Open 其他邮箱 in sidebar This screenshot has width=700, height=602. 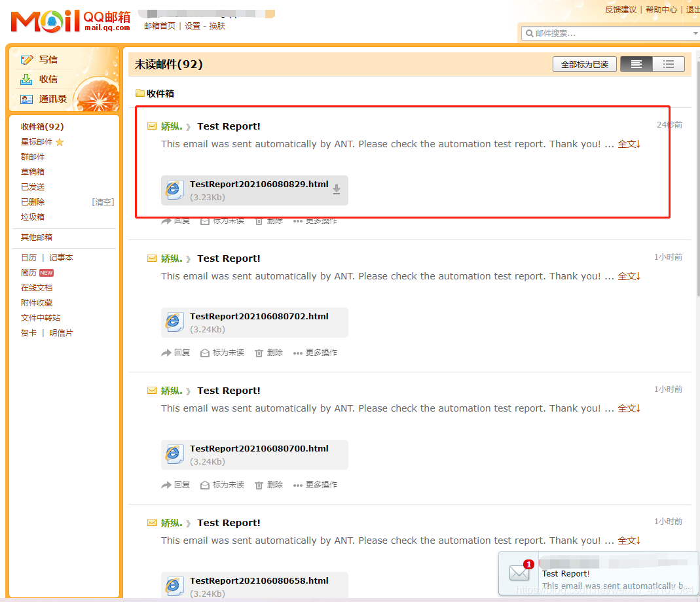coord(37,237)
